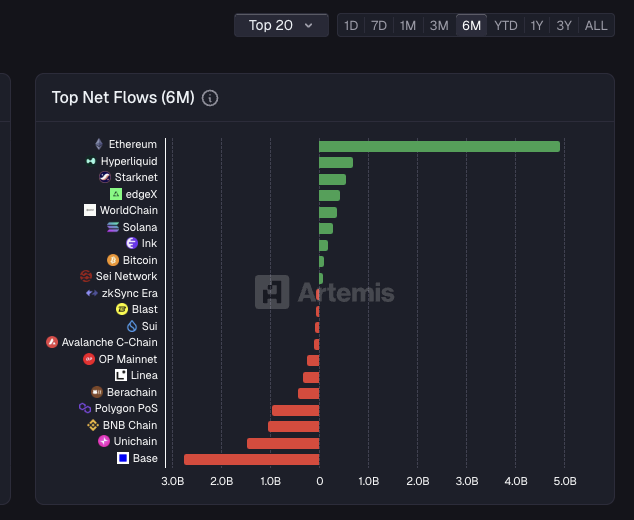
Task: Click the edgeX green icon
Action: click(116, 194)
